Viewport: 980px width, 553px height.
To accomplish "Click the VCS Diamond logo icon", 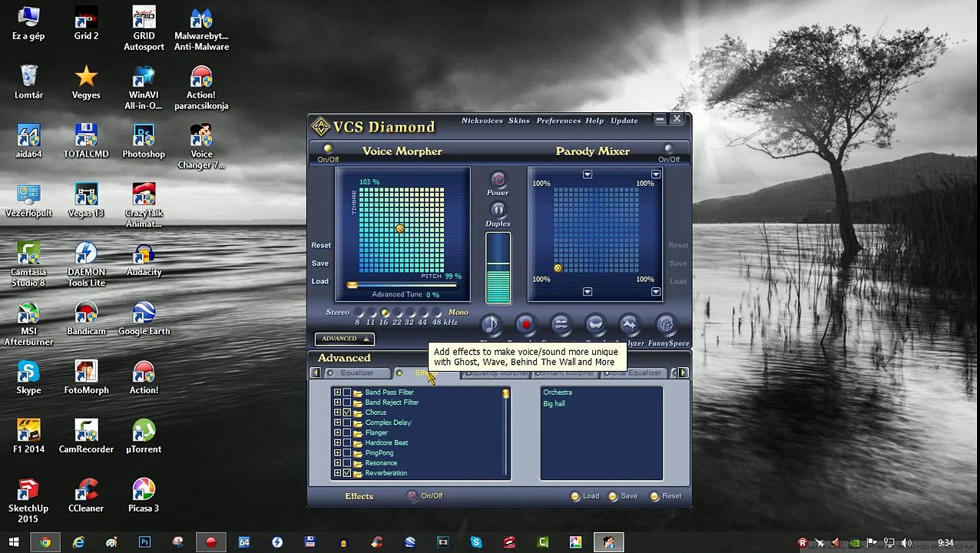I will tap(321, 127).
